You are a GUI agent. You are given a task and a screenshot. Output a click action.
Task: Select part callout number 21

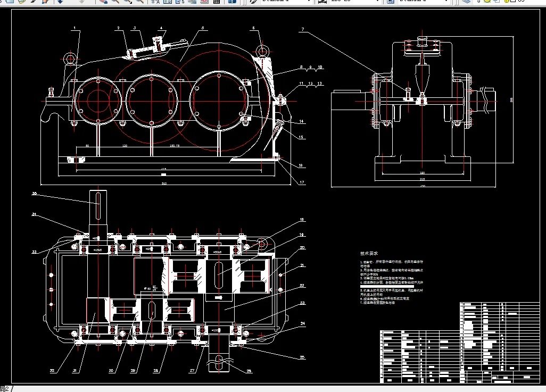[x=302, y=265]
